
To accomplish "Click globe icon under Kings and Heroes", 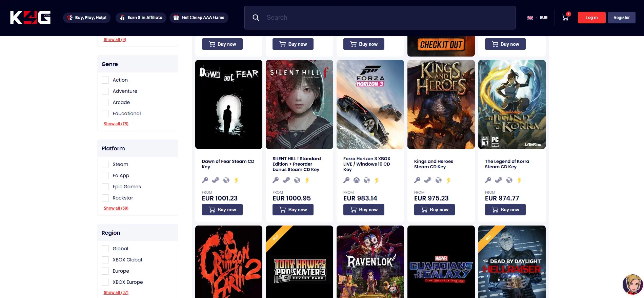I will coord(439,180).
